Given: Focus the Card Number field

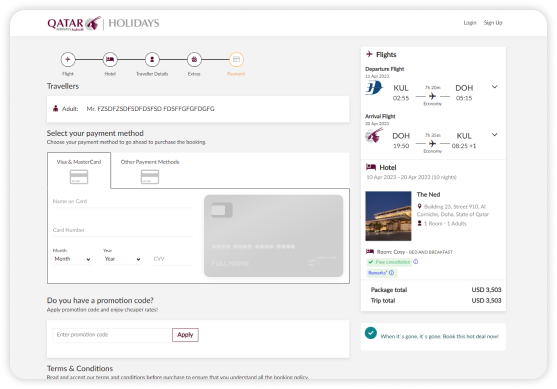Looking at the screenshot, I should [123, 230].
